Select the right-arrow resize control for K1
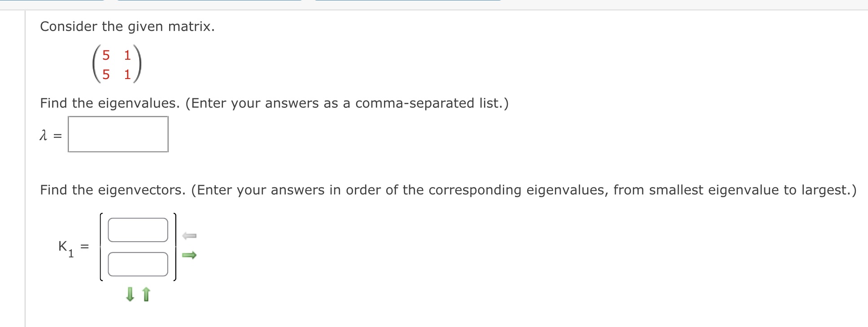Viewport: 868px width, 327px height. pyautogui.click(x=189, y=255)
